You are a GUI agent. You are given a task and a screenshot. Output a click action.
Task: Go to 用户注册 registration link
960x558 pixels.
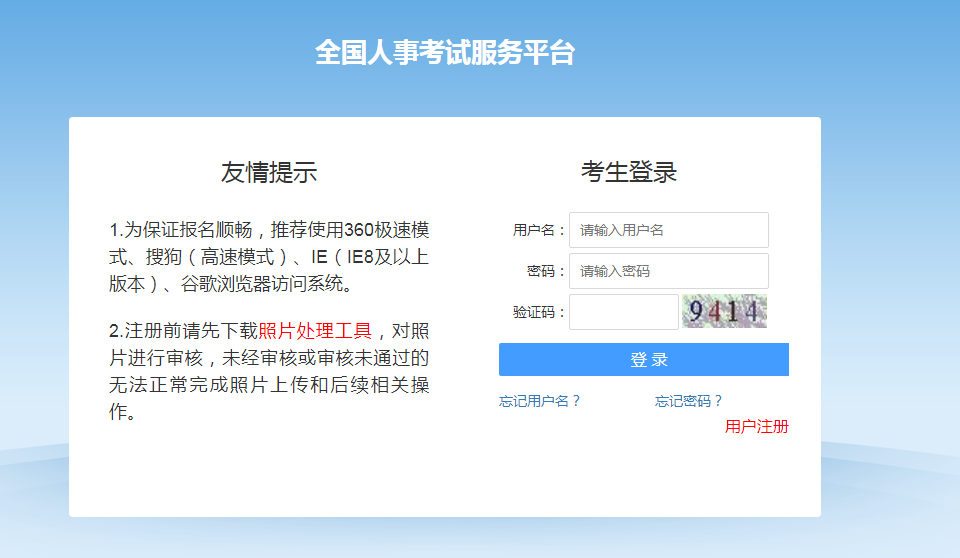coord(757,426)
